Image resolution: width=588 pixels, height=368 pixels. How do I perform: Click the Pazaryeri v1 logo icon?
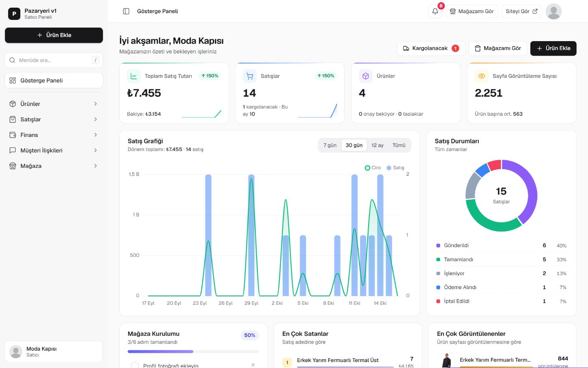coord(14,14)
